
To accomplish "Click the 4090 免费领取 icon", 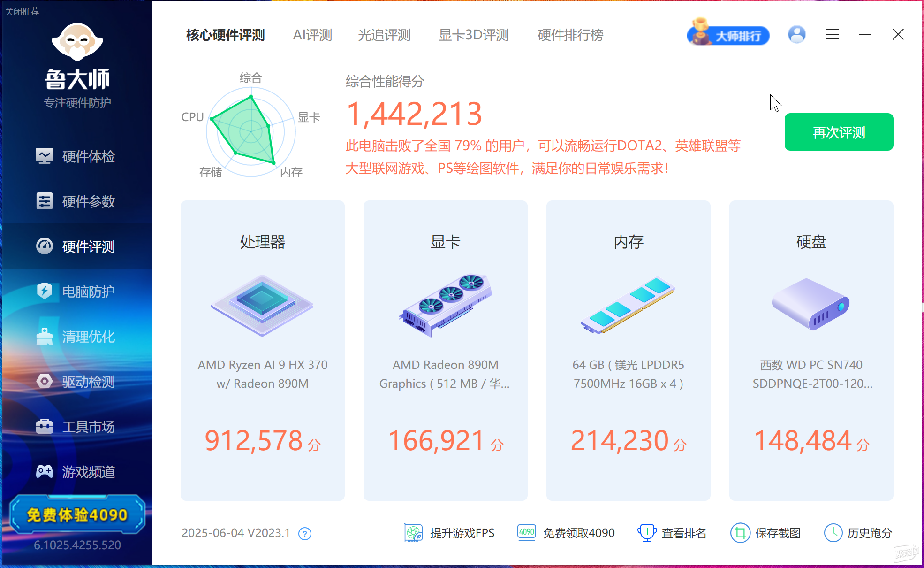I will coord(527,533).
